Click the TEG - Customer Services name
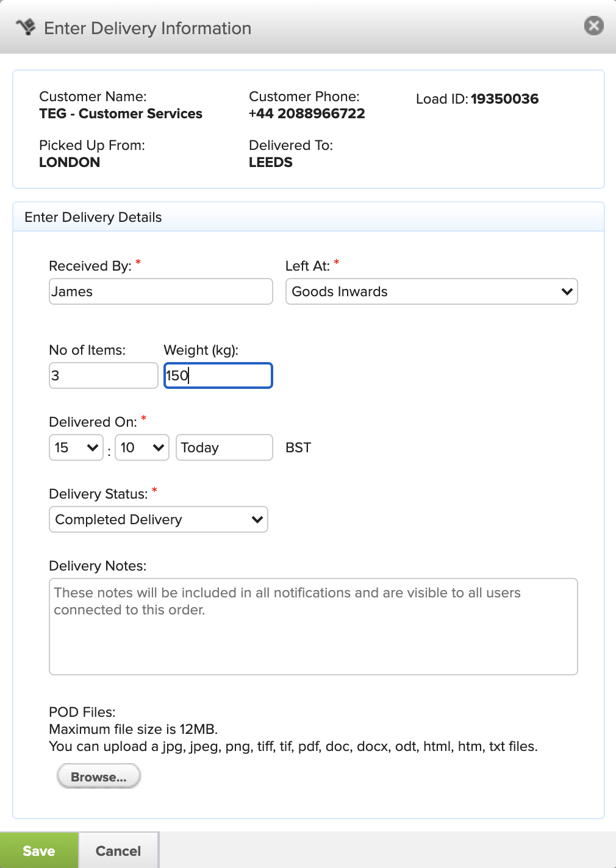Screen dimensions: 616x868 pos(121,113)
